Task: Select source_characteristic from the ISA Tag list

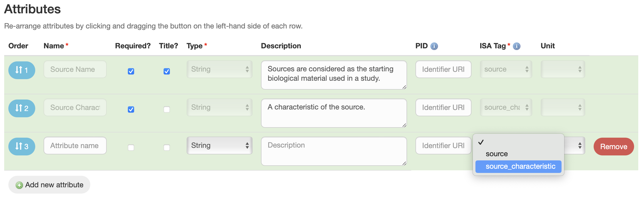Action: click(x=518, y=166)
